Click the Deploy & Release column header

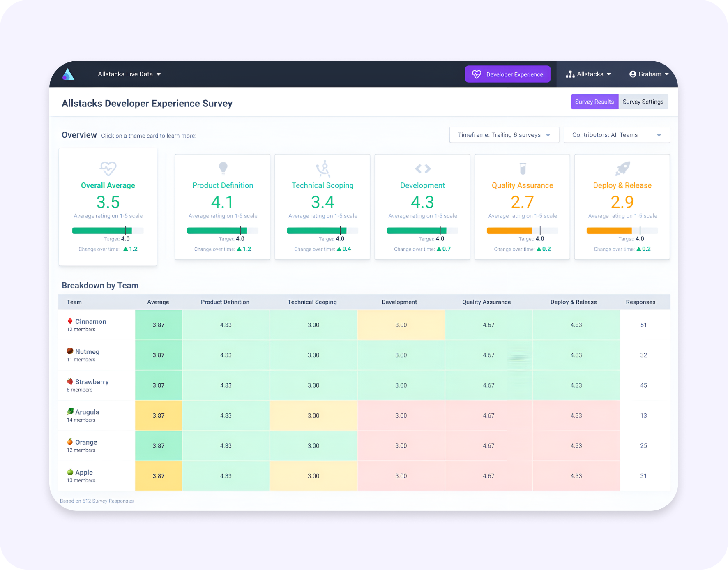[x=574, y=302]
